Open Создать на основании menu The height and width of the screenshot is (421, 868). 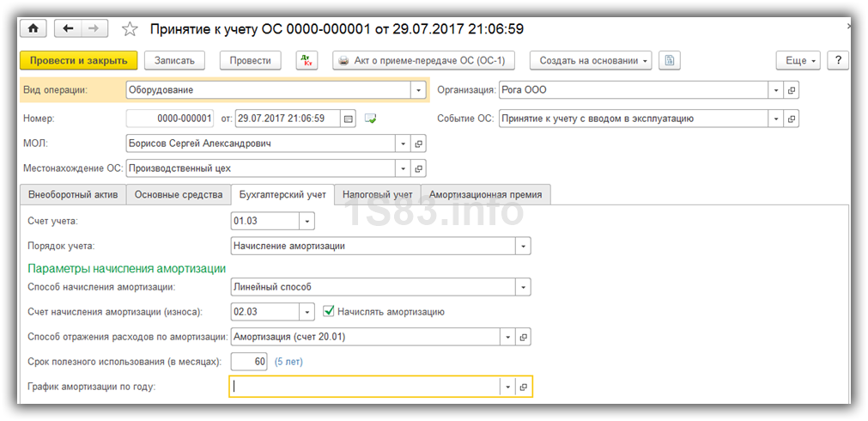click(591, 60)
